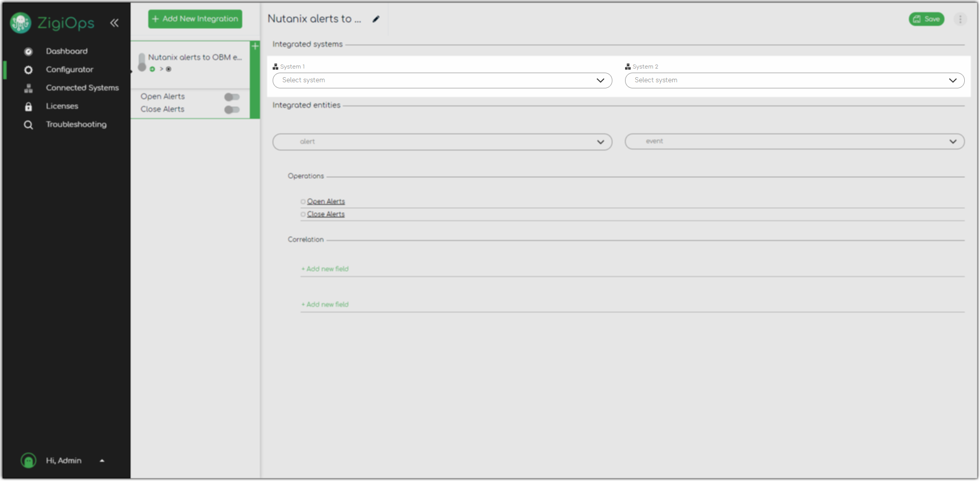Open the alert entity dropdown
Screen dimensions: 980x481
(x=442, y=142)
